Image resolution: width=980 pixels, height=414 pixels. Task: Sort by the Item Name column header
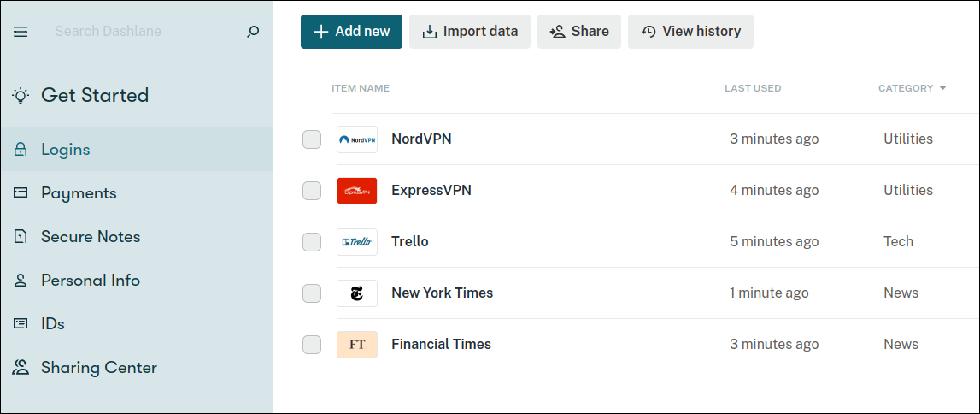361,88
